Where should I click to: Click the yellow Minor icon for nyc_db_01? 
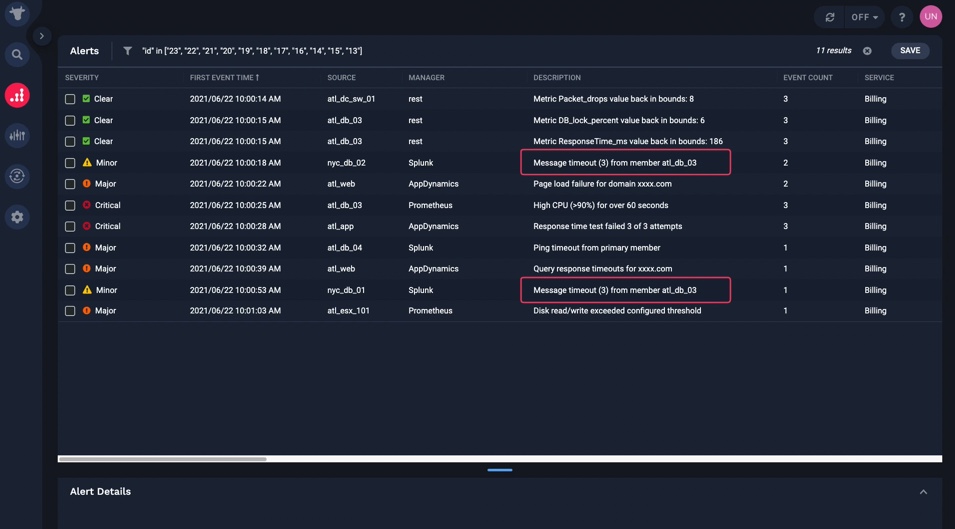pyautogui.click(x=87, y=290)
